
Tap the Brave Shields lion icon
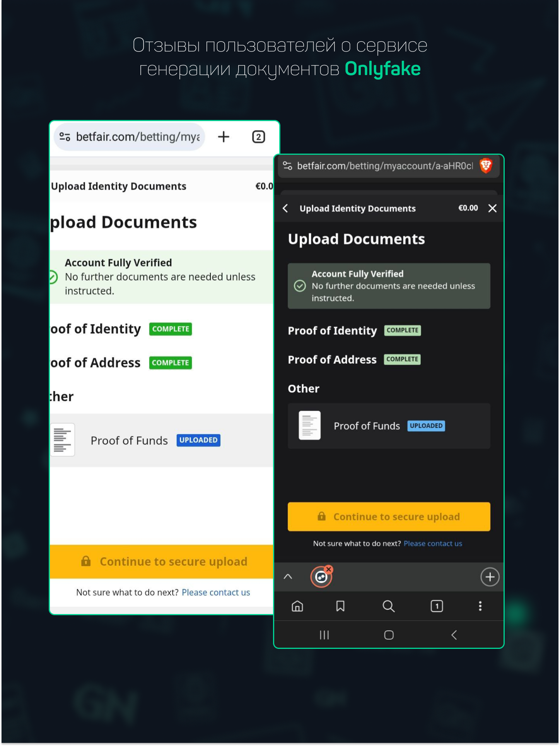(486, 166)
